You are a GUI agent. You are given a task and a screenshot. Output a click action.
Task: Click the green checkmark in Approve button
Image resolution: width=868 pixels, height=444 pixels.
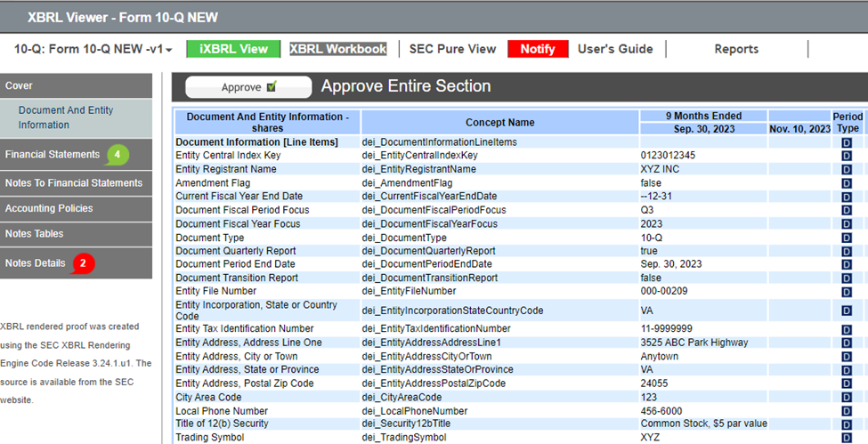pyautogui.click(x=272, y=87)
